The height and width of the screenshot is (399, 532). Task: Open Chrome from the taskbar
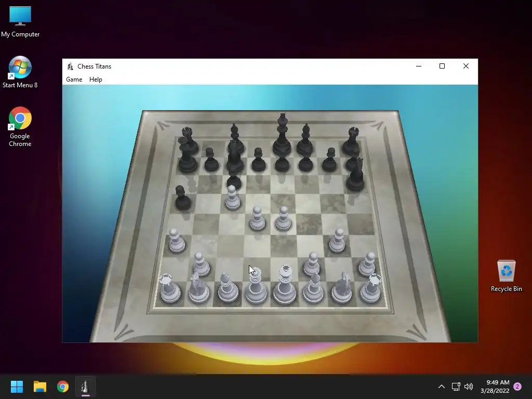click(x=63, y=387)
